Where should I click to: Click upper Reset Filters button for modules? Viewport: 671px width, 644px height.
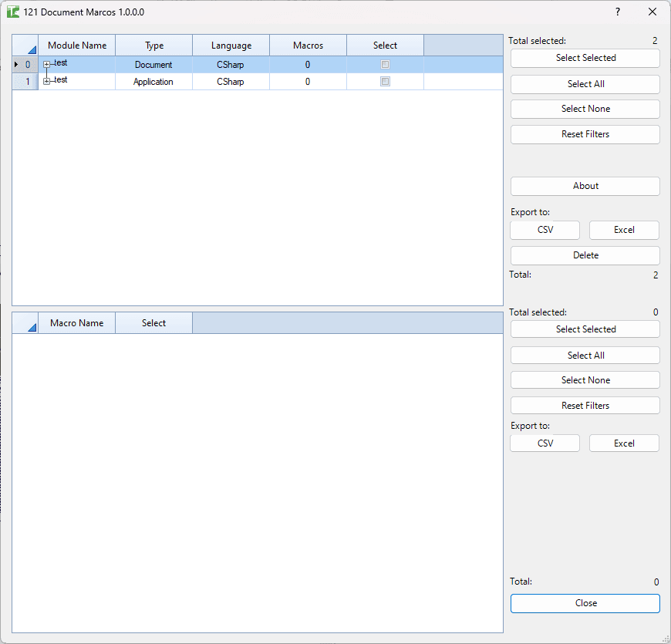[585, 134]
